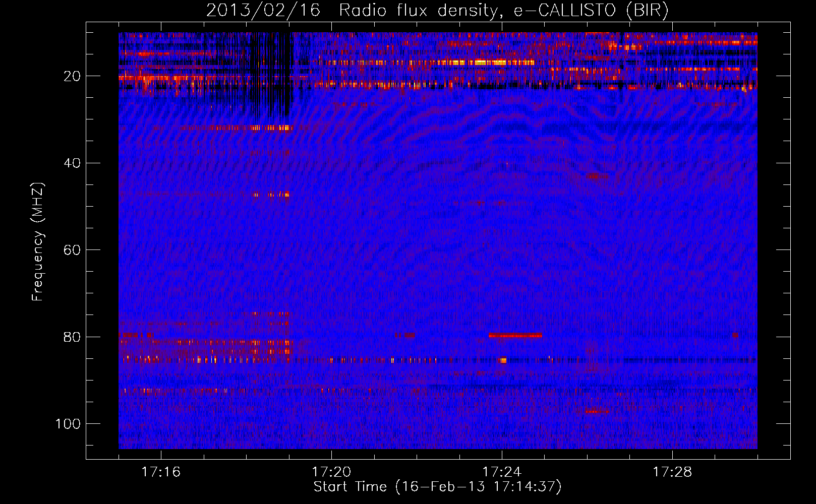Click the "Frequency (MHZ)" axis label
The width and height of the screenshot is (816, 504).
[x=38, y=241]
